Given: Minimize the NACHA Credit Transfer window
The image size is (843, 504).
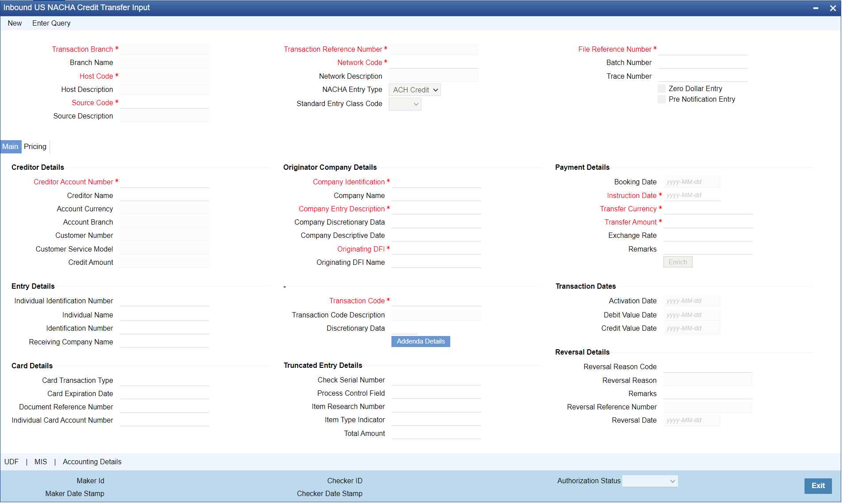Looking at the screenshot, I should pos(816,8).
